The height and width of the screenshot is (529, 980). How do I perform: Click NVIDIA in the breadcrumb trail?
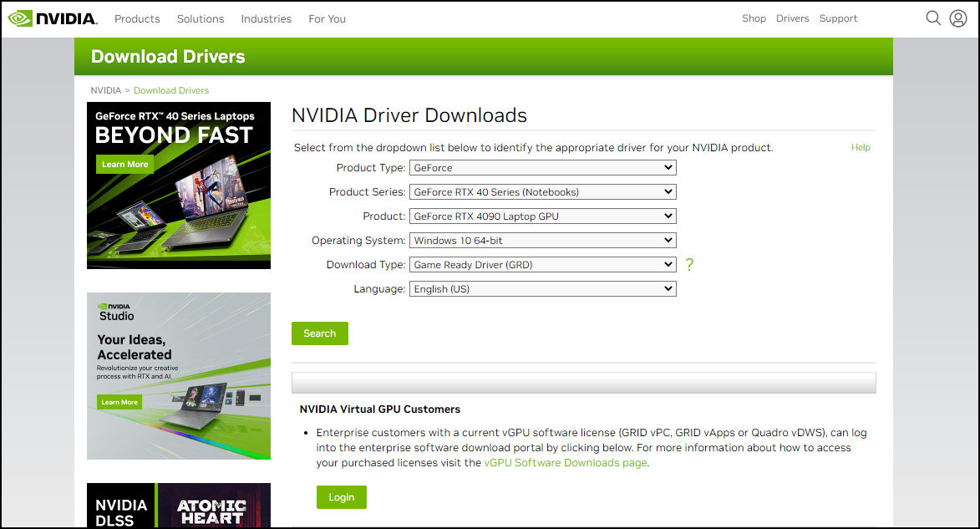click(x=105, y=90)
